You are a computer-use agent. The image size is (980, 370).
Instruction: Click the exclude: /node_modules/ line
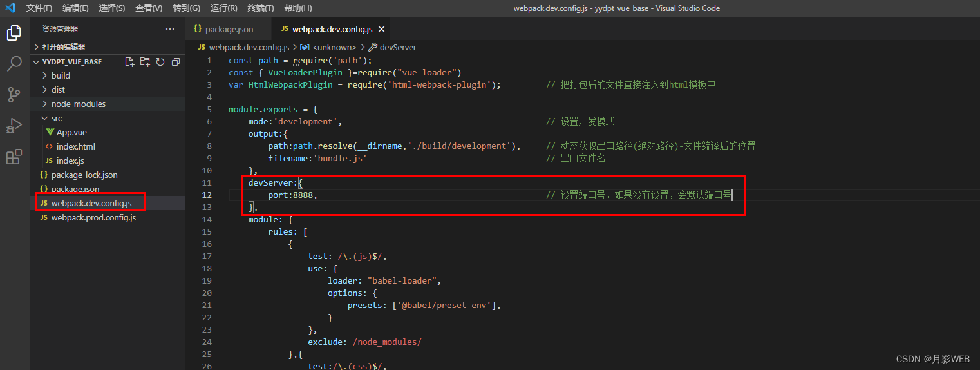[x=364, y=342]
